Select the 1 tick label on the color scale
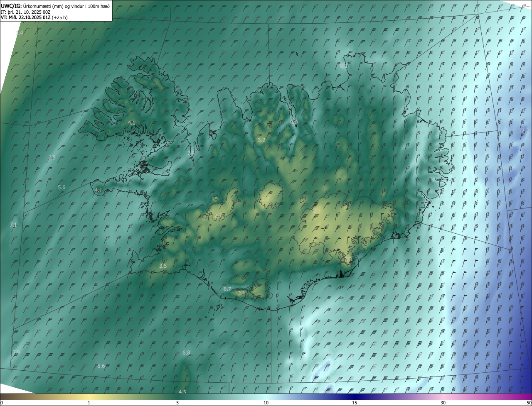The height and width of the screenshot is (406, 532). point(89,403)
